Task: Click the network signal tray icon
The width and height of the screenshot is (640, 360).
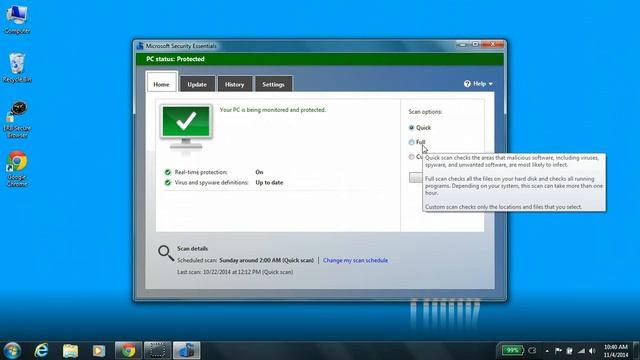Action: [x=581, y=351]
